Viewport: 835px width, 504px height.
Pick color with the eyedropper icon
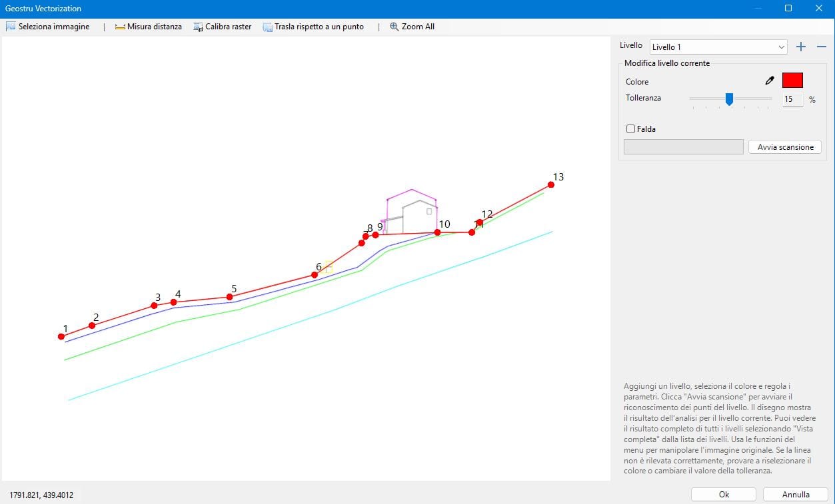click(x=770, y=81)
